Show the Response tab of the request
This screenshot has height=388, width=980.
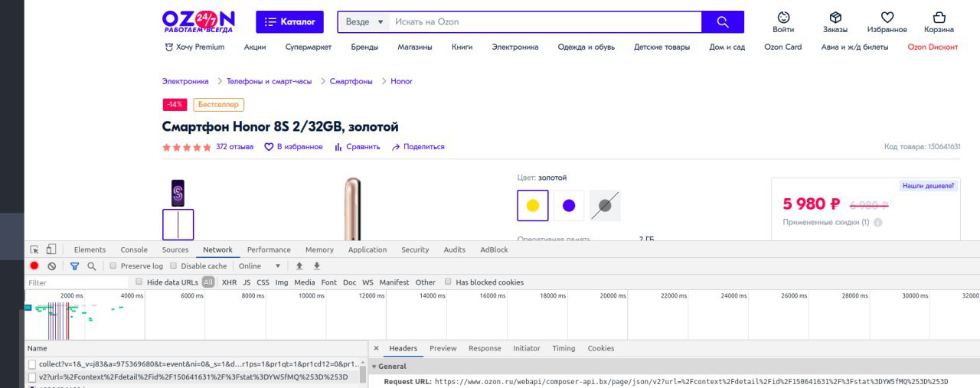[x=485, y=348]
